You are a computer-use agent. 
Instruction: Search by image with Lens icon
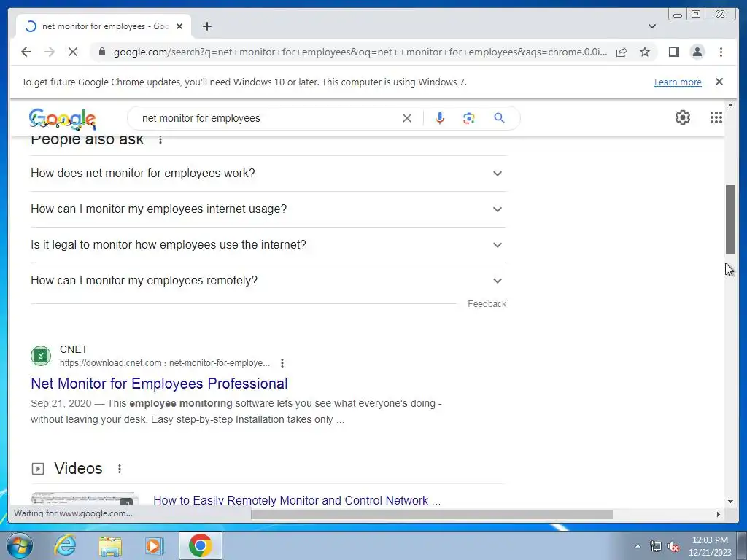469,118
